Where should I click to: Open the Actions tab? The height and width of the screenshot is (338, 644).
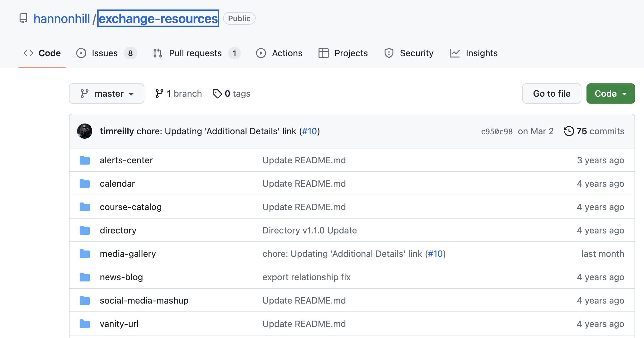click(x=279, y=53)
